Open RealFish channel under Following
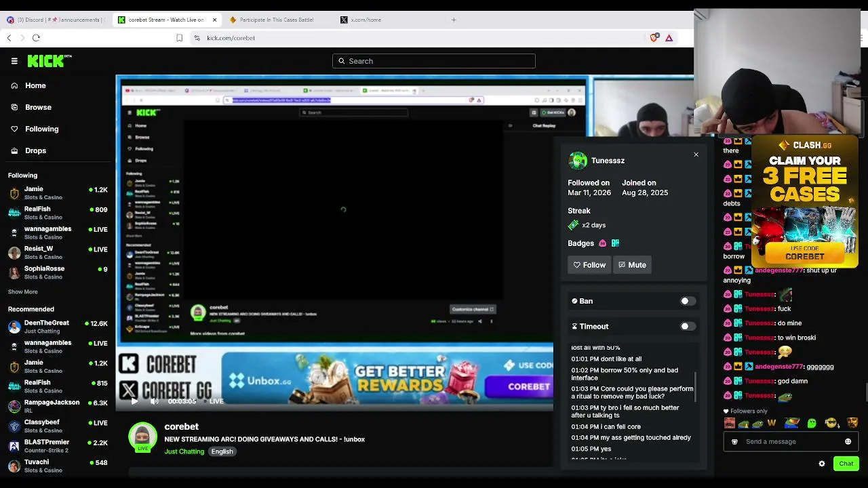Screen dimensions: 868x488 (58, 213)
